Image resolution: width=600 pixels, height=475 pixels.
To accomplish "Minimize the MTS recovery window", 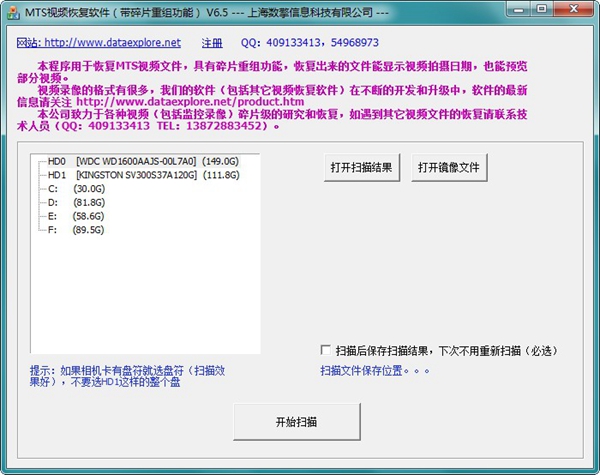I will coord(518,10).
